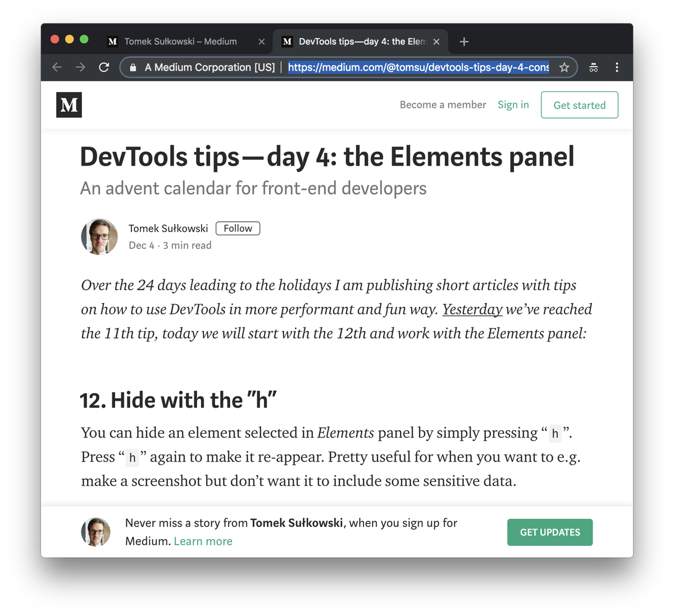Switch to Tomek Sułkowski – Medium tab
Image resolution: width=674 pixels, height=616 pixels.
tap(180, 42)
